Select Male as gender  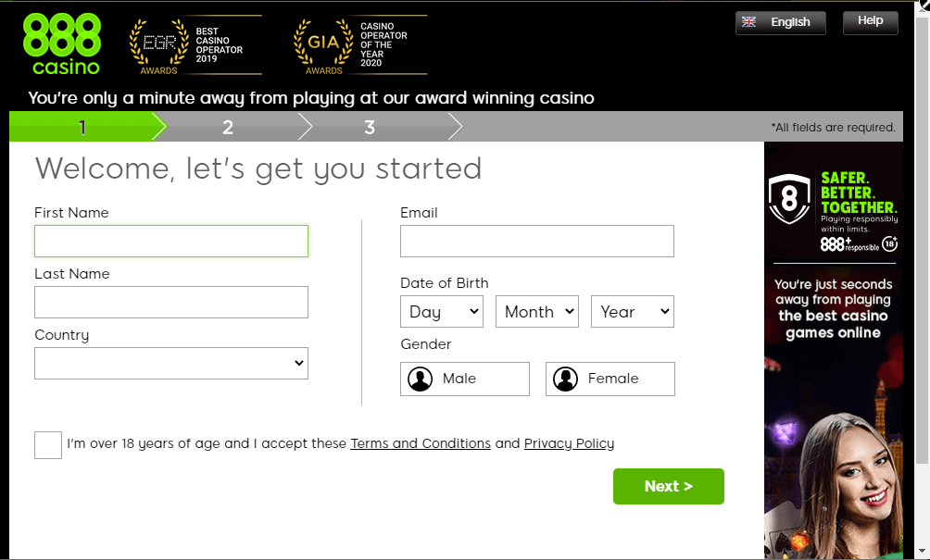tap(465, 379)
